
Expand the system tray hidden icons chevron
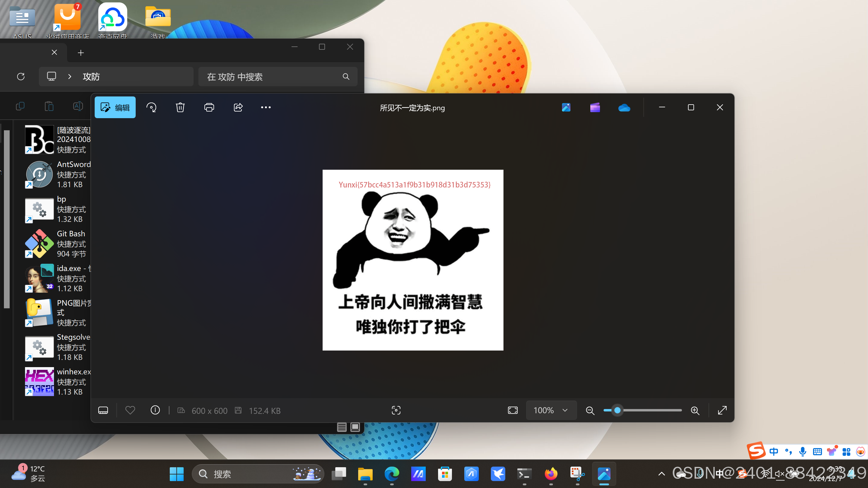click(661, 474)
